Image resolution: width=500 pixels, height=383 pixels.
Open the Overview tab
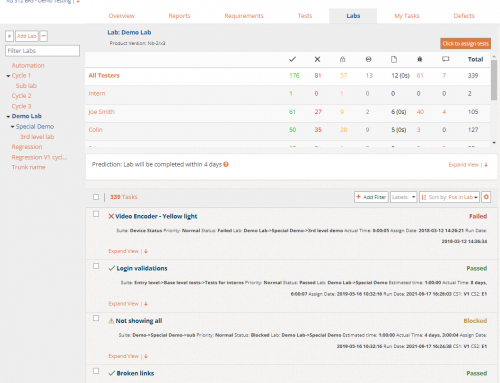[122, 16]
